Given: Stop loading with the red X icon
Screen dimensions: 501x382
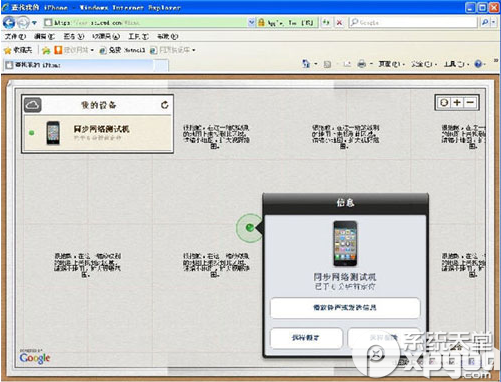Looking at the screenshot, I should [x=339, y=22].
